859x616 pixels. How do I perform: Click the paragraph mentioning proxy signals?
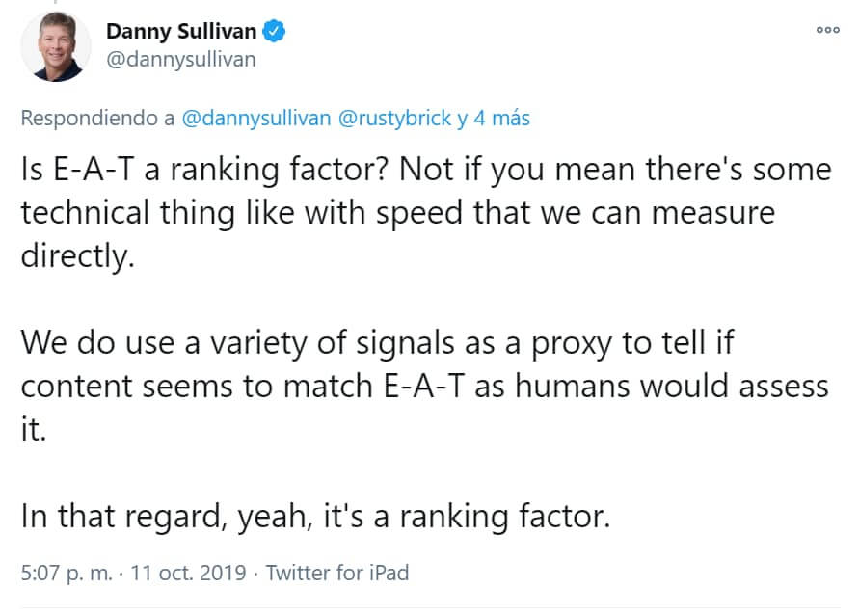coord(424,386)
